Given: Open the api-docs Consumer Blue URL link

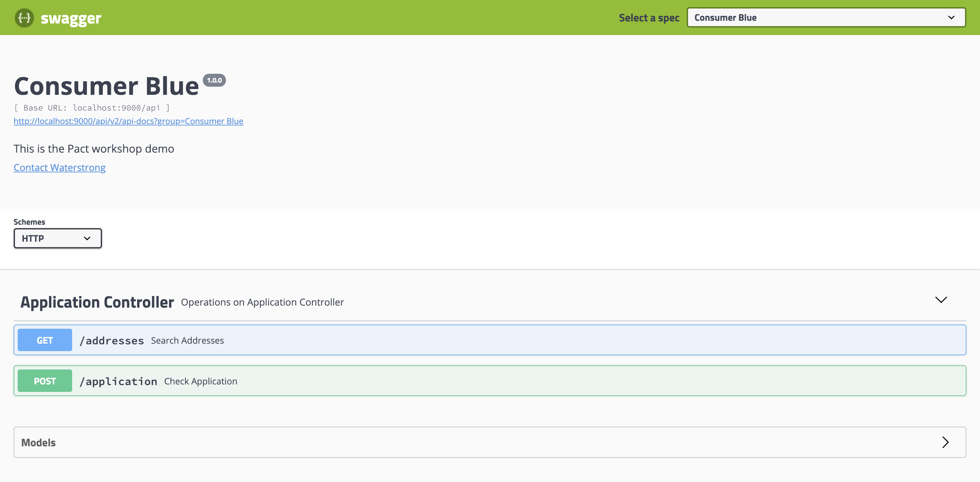Looking at the screenshot, I should 128,121.
